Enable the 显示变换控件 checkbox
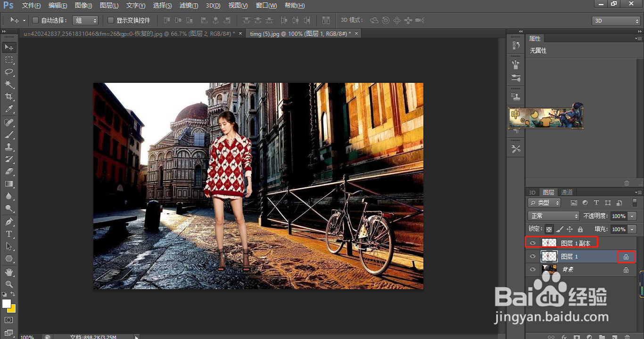This screenshot has width=644, height=339. 111,20
